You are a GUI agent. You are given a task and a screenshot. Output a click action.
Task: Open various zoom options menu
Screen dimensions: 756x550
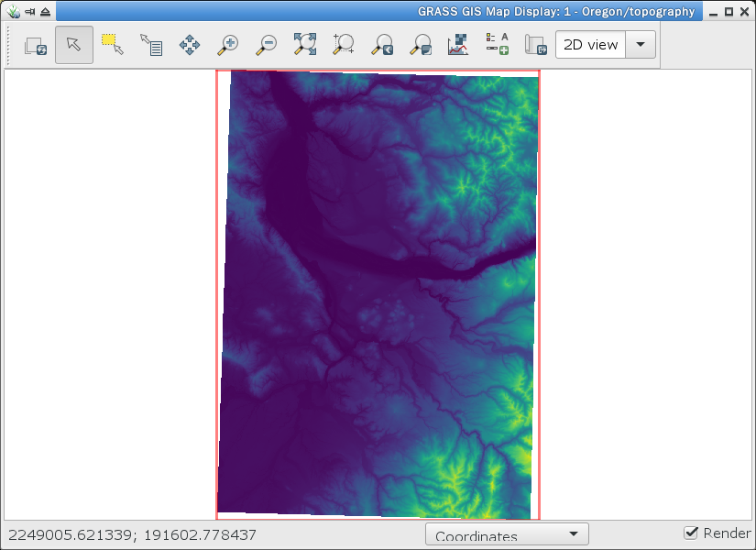pyautogui.click(x=421, y=45)
